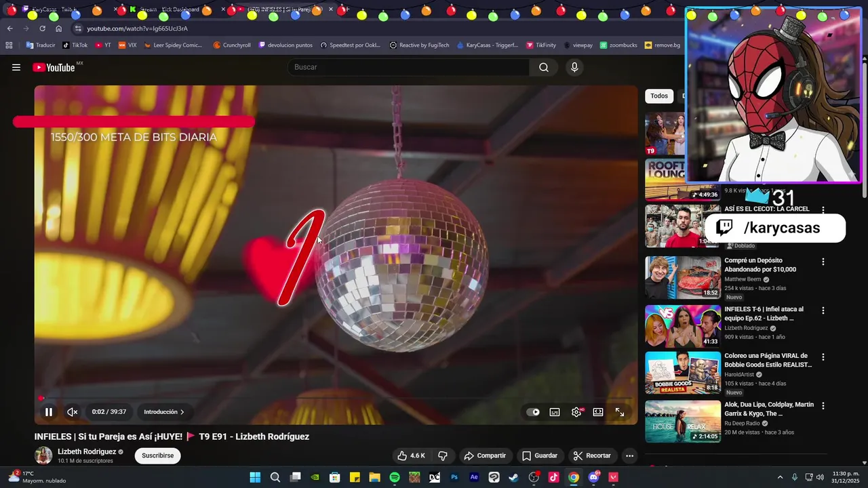868x488 pixels.
Task: Enter full screen mode
Action: 620,412
